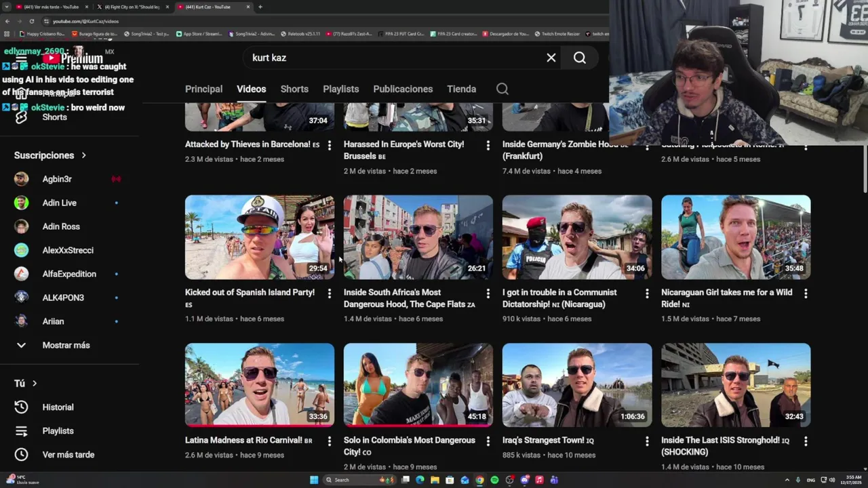Switch to the Shorts channel tab

pos(294,89)
